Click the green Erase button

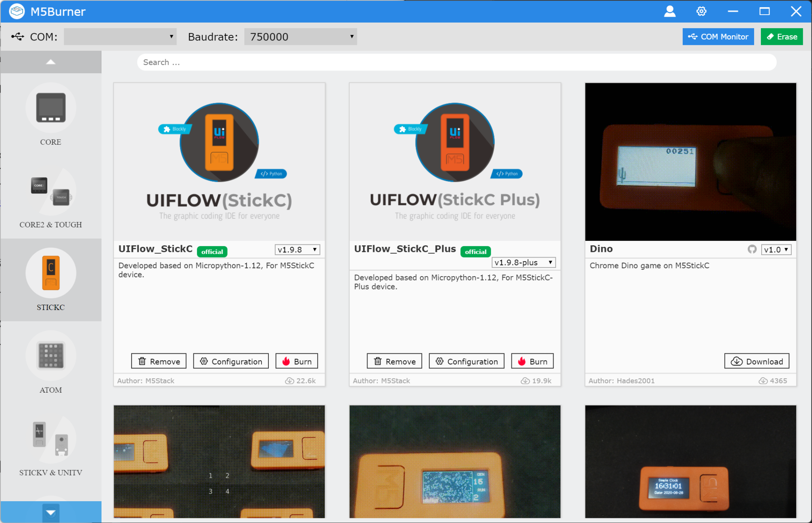click(x=781, y=36)
